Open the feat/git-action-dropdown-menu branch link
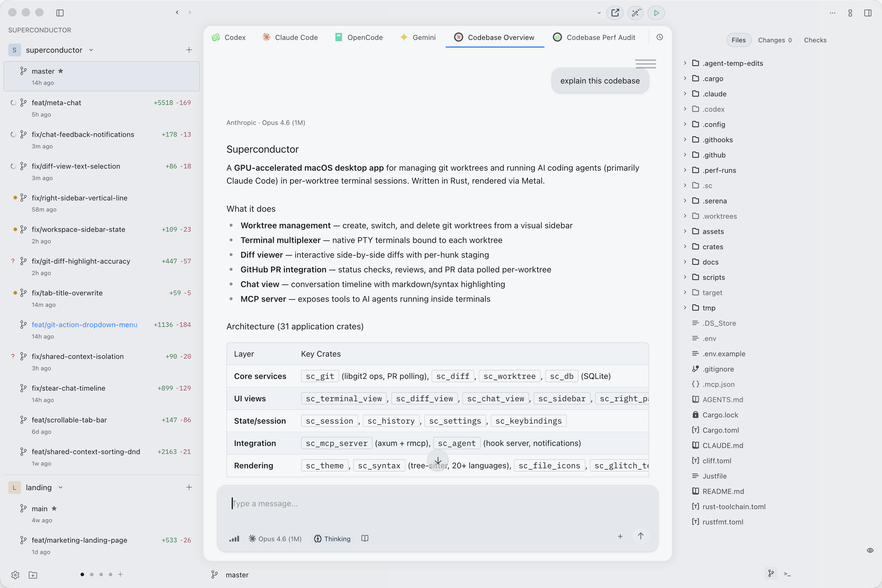This screenshot has height=588, width=882. click(x=84, y=325)
